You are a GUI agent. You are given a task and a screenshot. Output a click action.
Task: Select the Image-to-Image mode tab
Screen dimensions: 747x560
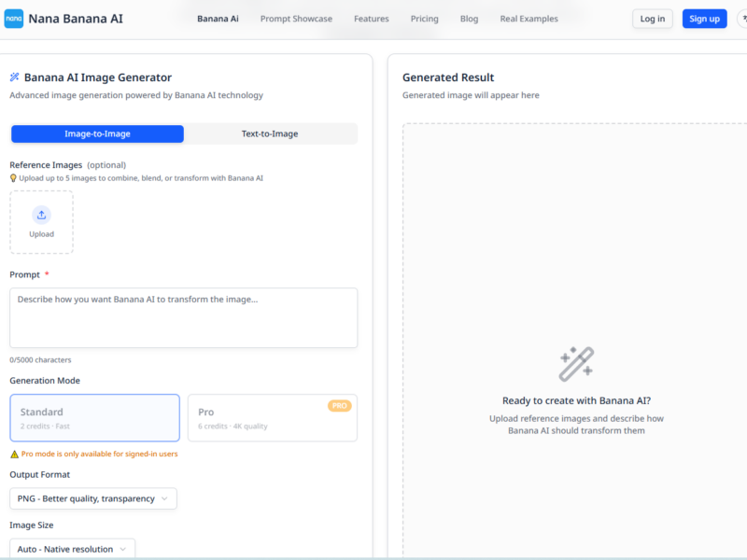97,133
